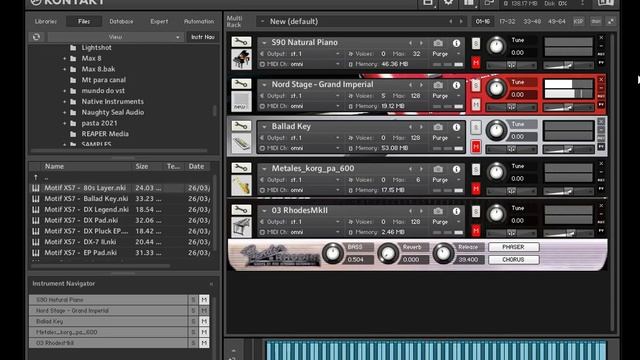Switch to the Database tab
The image size is (640, 360).
pyautogui.click(x=121, y=21)
